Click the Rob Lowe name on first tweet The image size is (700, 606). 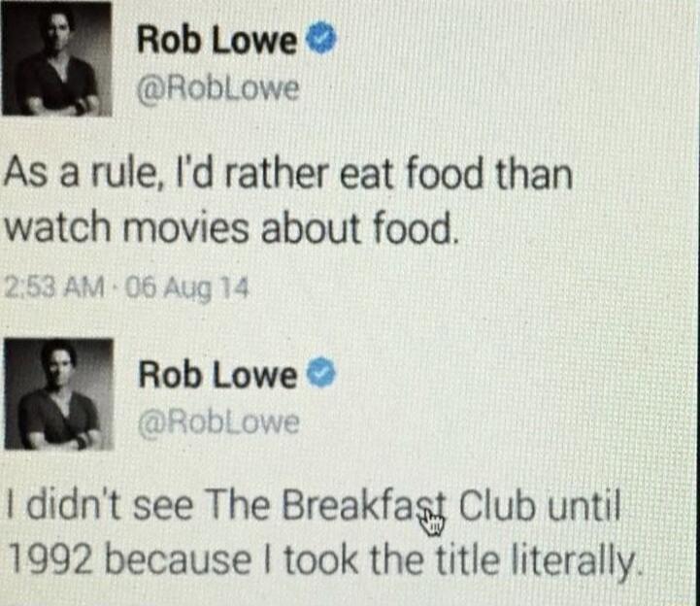click(x=217, y=39)
